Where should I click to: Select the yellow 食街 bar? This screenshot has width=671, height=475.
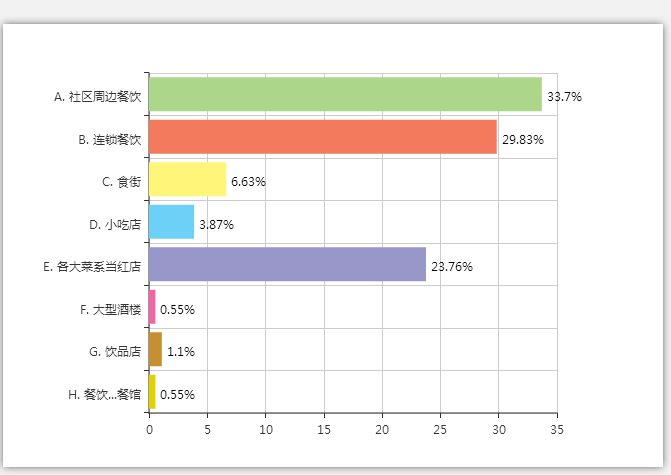(188, 180)
